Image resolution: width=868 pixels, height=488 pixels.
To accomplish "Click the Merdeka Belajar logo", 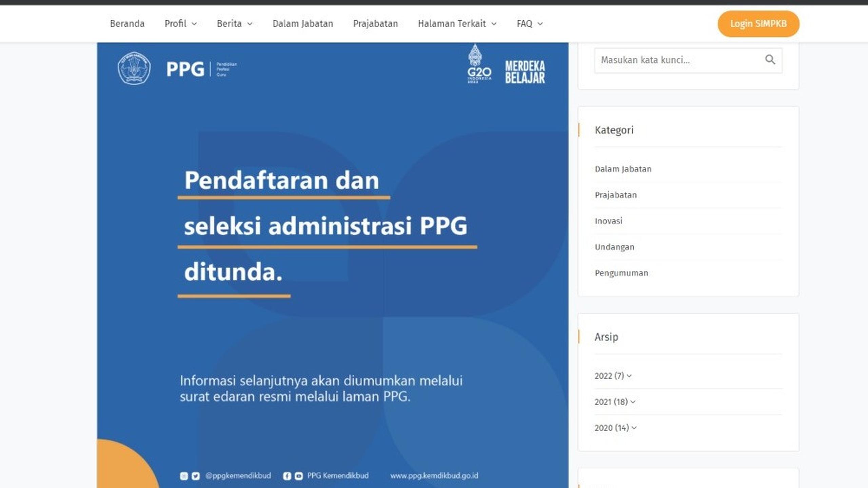I will tap(525, 72).
